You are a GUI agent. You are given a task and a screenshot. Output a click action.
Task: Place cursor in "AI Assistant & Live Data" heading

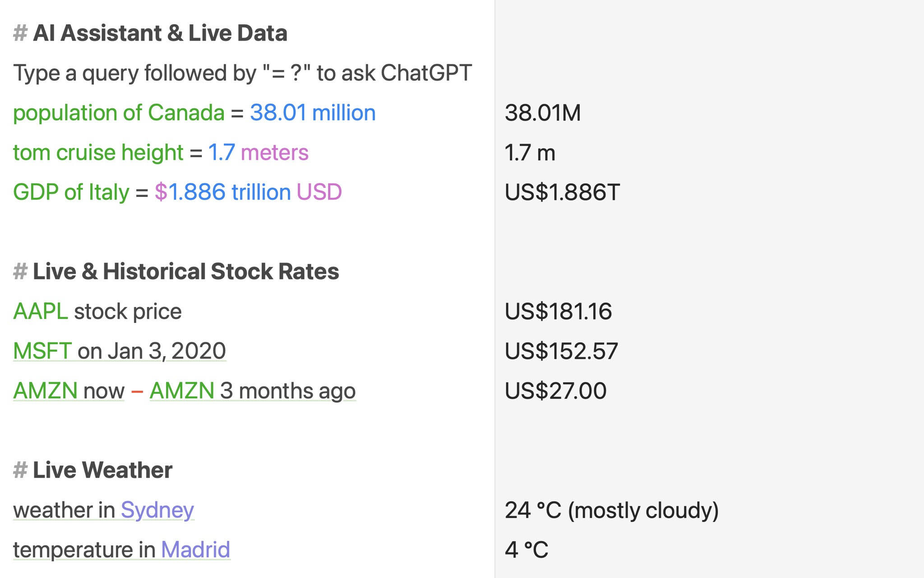pyautogui.click(x=160, y=33)
